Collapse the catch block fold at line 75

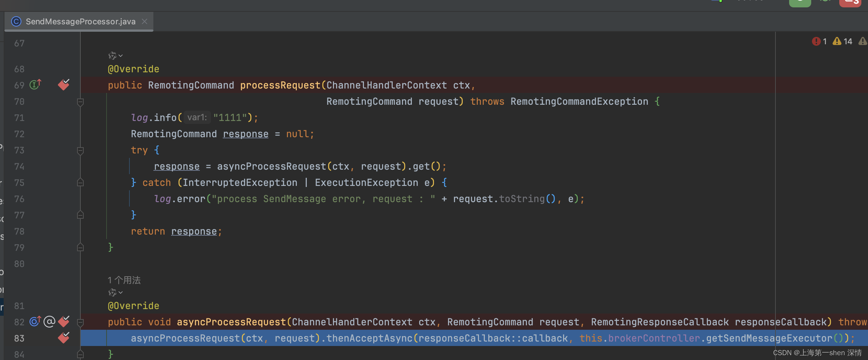(x=80, y=183)
